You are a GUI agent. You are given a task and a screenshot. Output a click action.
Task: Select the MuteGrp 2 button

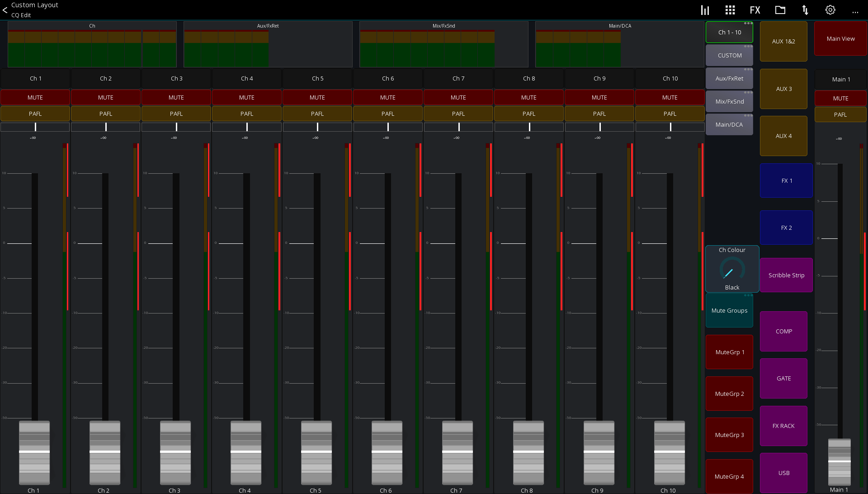(729, 394)
